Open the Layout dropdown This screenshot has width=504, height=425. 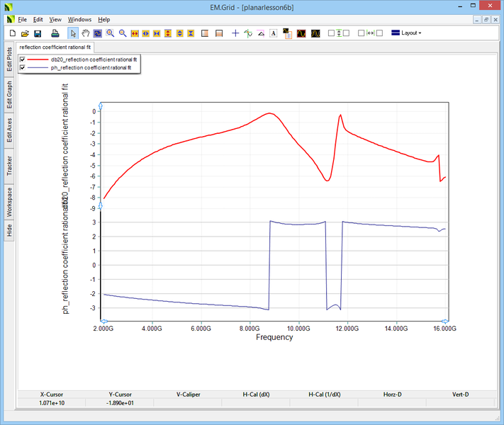407,33
